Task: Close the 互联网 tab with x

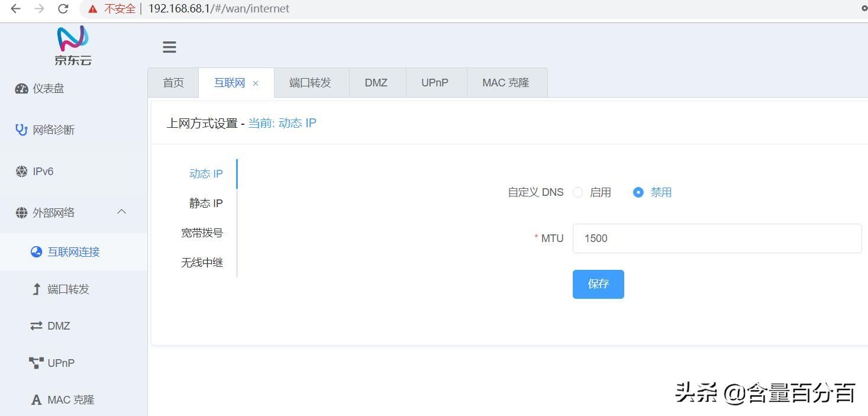Action: tap(256, 83)
